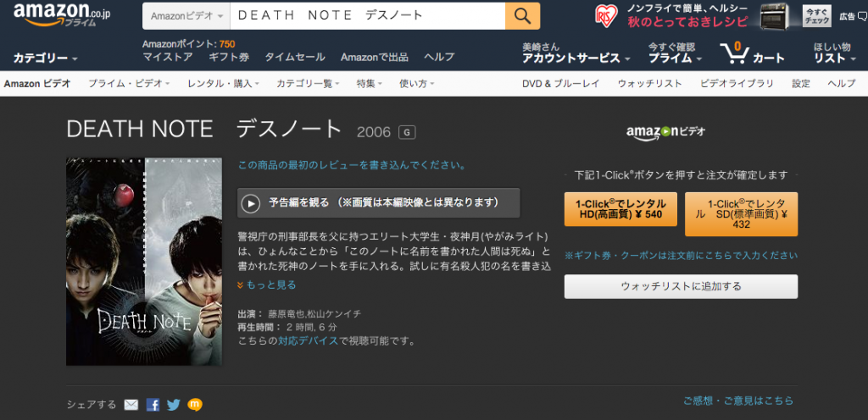Image resolution: width=868 pixels, height=420 pixels.
Task: Go to Amazon ビデオ home tab
Action: click(x=37, y=84)
